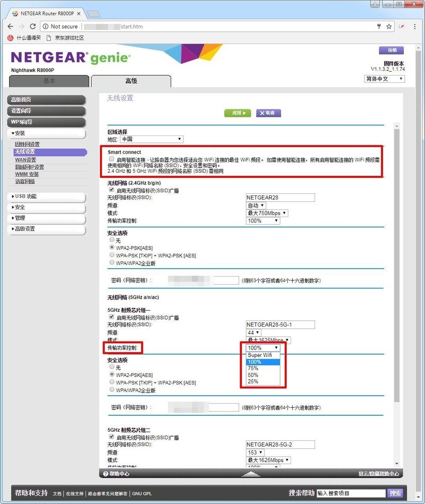Viewport: 425px width, 504px height.
Task: Click the 显示/隐藏帮助中心 link
Action: [379, 474]
